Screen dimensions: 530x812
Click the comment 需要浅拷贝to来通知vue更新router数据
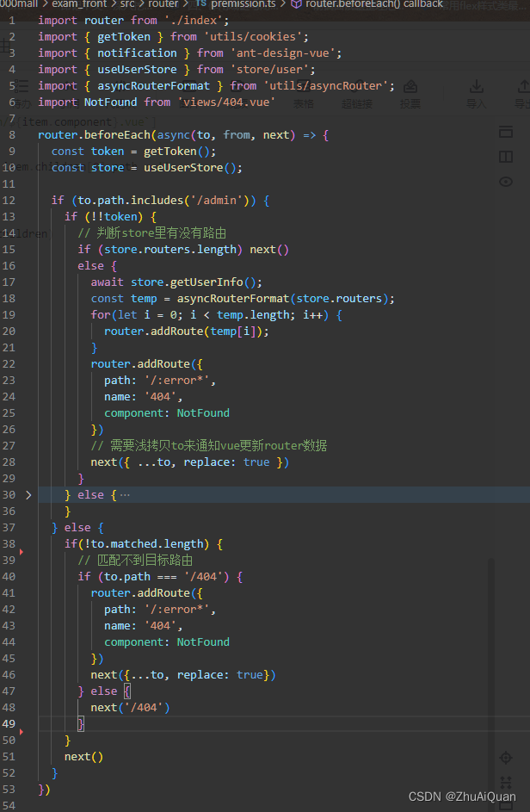209,446
